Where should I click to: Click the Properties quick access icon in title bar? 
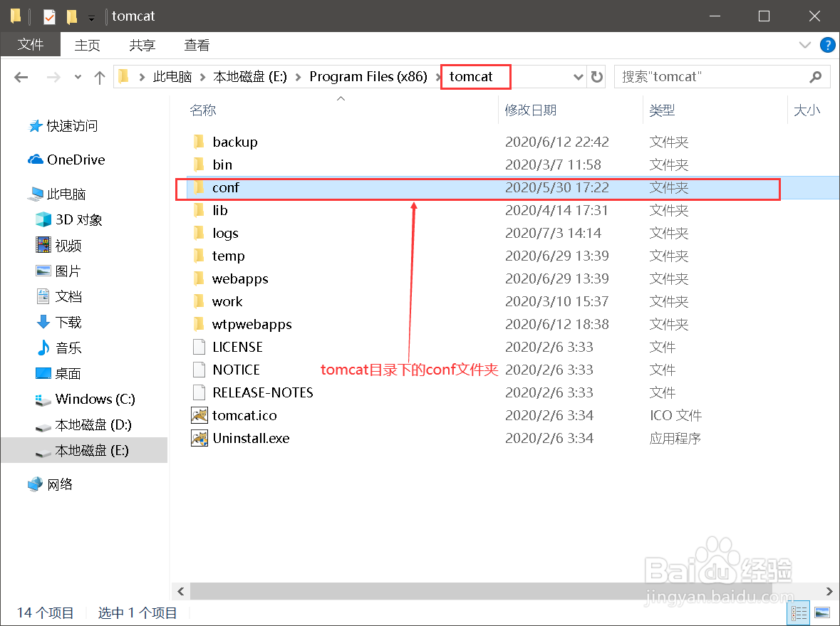click(x=49, y=16)
